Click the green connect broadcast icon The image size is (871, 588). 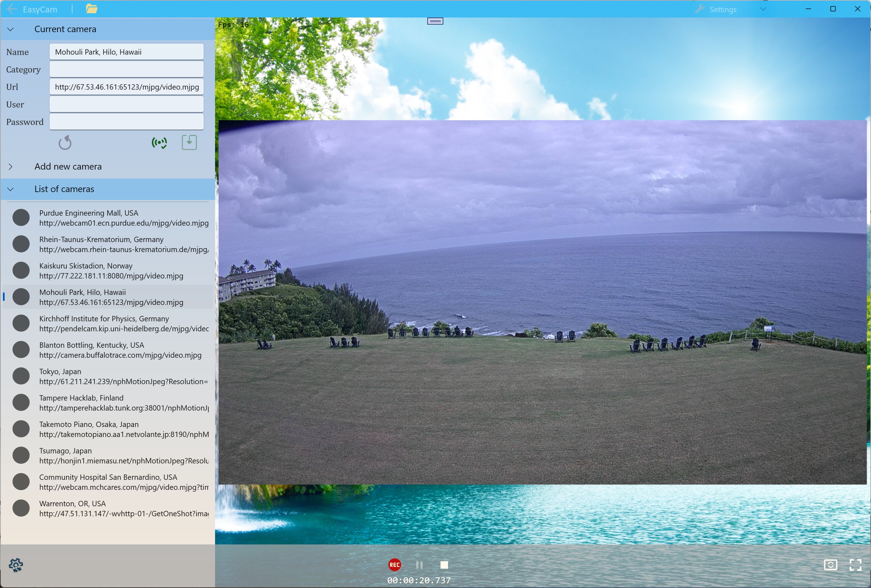(x=159, y=143)
